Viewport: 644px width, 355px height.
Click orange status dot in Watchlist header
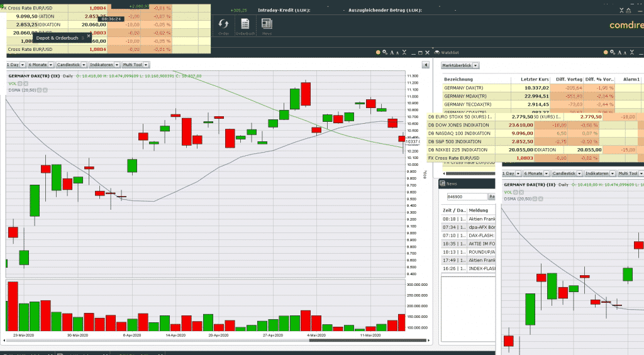(x=606, y=53)
